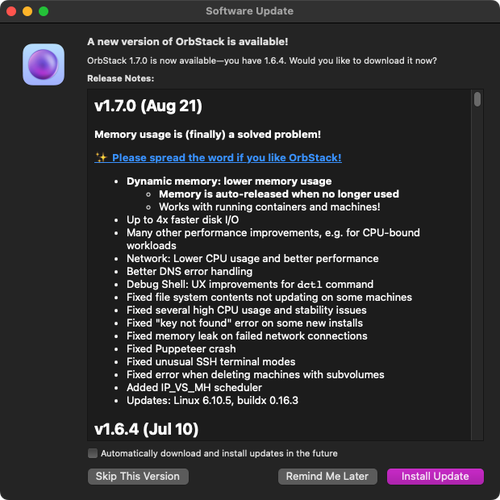Skip This Version of OrbStack
This screenshot has height=500, width=500.
click(x=138, y=476)
